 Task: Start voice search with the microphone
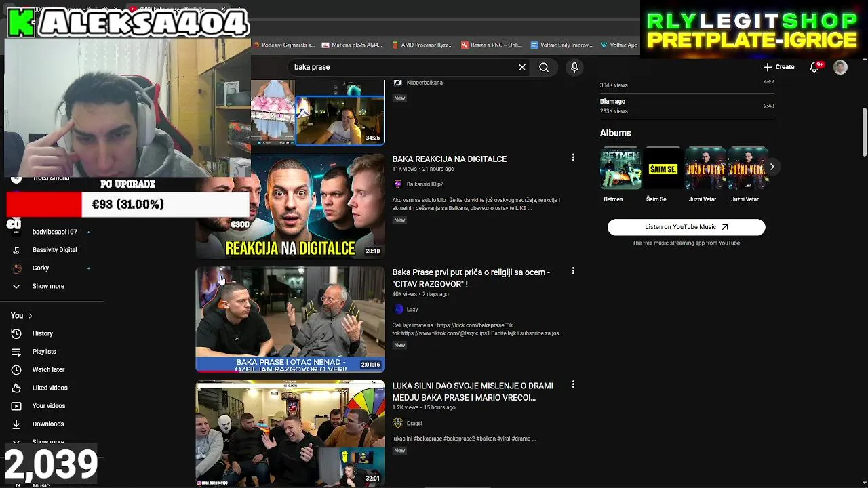pos(574,67)
